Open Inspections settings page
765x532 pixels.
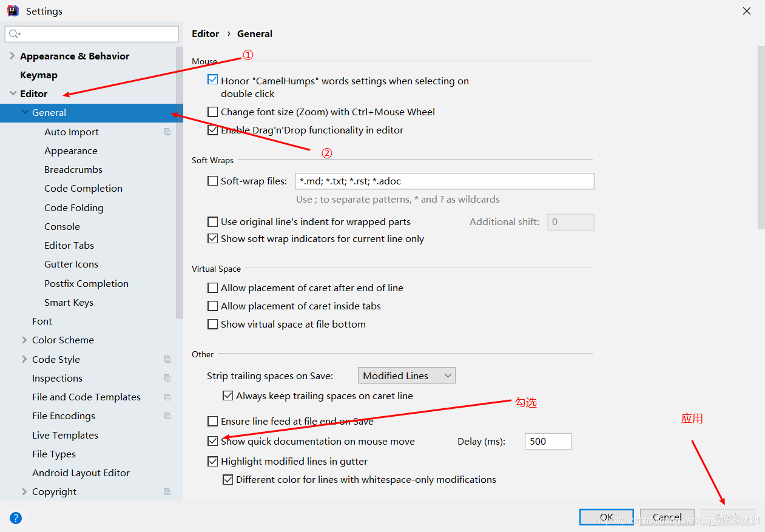57,378
